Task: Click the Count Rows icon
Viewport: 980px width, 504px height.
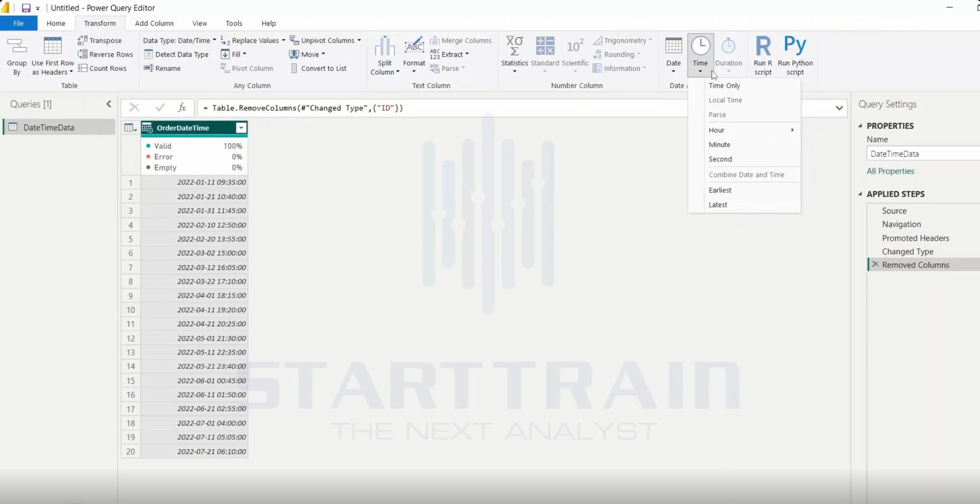Action: pos(83,68)
